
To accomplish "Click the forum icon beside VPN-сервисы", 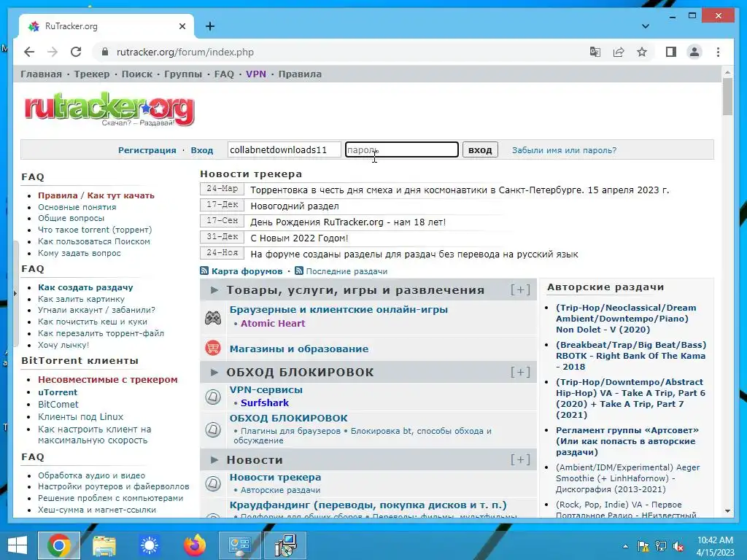I will (213, 397).
